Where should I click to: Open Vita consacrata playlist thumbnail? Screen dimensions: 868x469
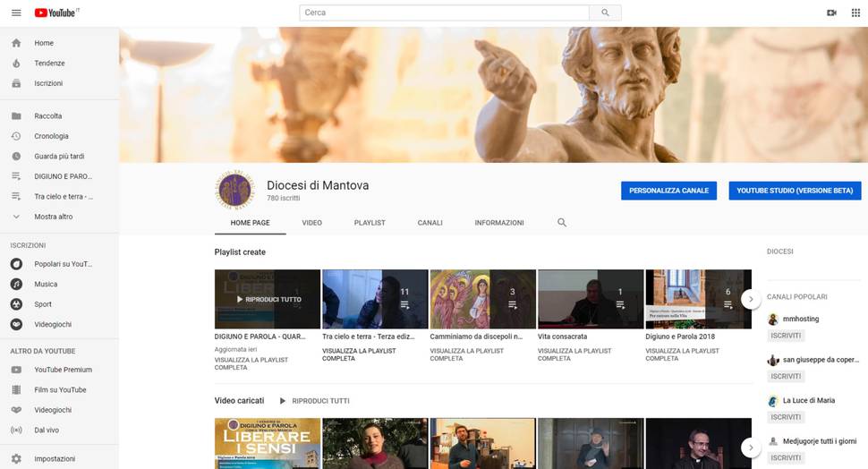coord(591,299)
